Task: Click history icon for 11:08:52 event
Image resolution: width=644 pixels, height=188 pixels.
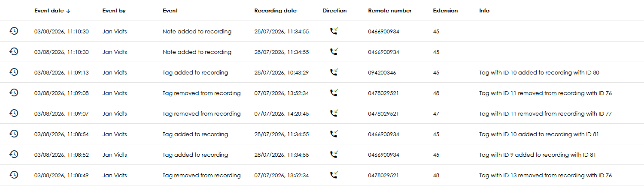Action: click(14, 155)
